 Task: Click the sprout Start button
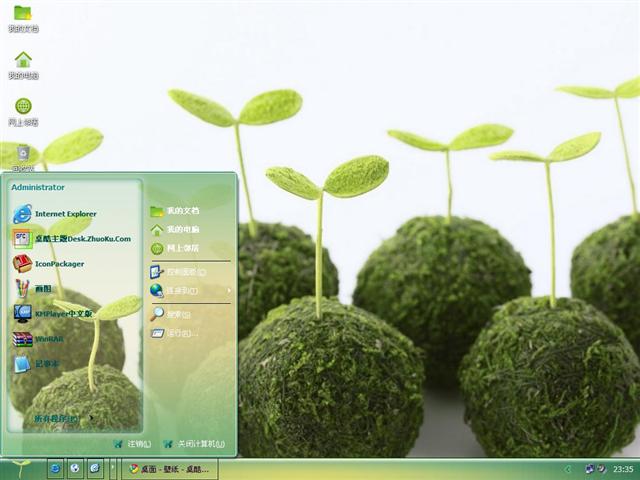coord(20,469)
